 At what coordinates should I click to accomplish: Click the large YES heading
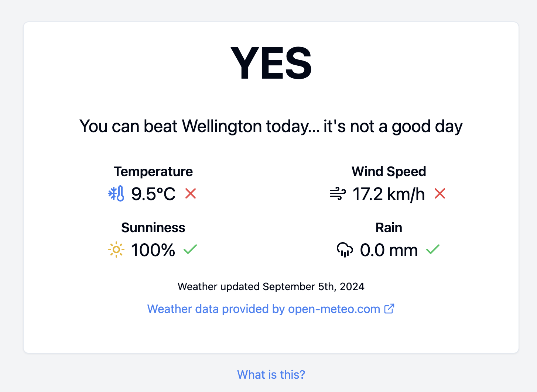point(271,63)
